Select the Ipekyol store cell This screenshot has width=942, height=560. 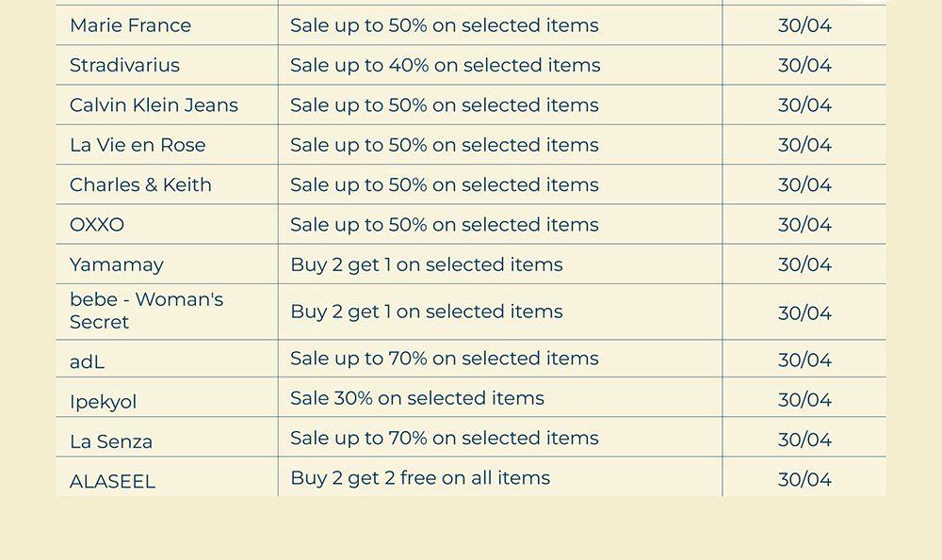click(103, 402)
